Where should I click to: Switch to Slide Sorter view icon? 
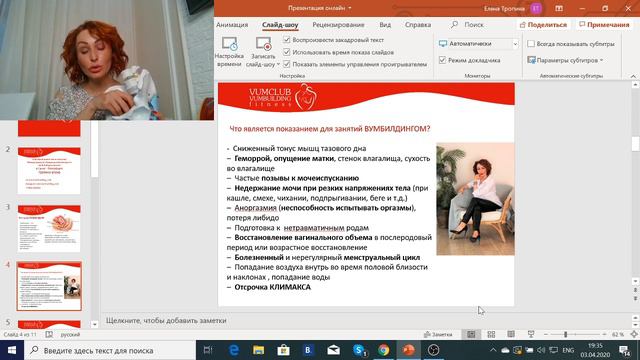[491, 334]
